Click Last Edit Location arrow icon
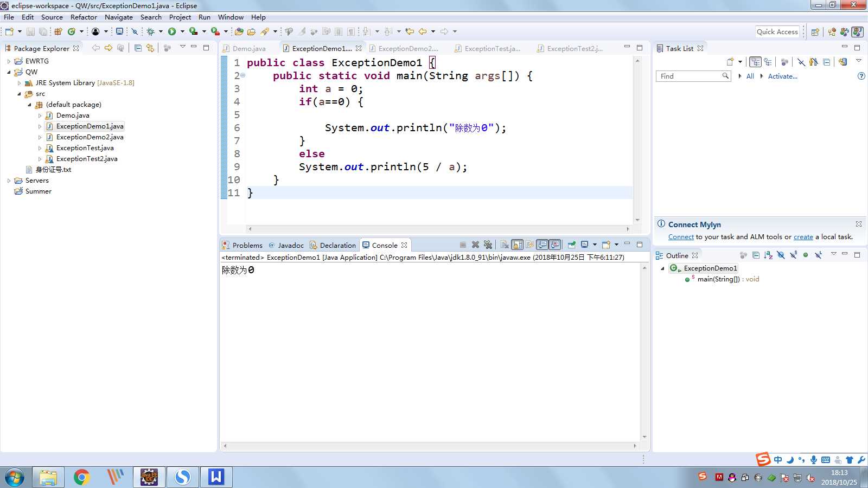The width and height of the screenshot is (868, 488). click(x=410, y=31)
